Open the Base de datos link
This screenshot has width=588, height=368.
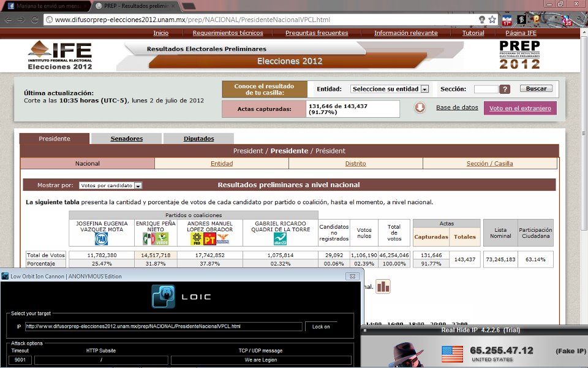[457, 108]
